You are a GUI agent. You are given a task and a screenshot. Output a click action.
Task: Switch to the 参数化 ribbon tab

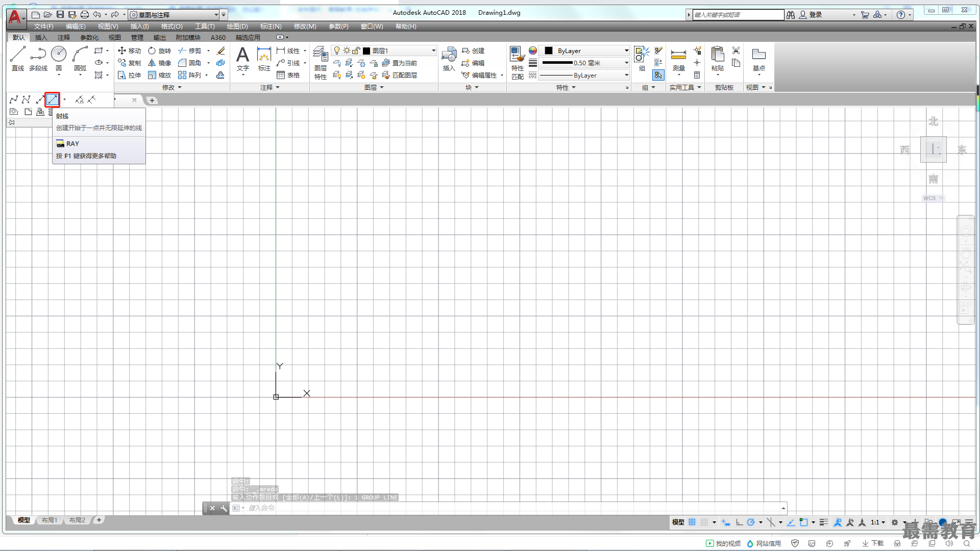tap(89, 37)
